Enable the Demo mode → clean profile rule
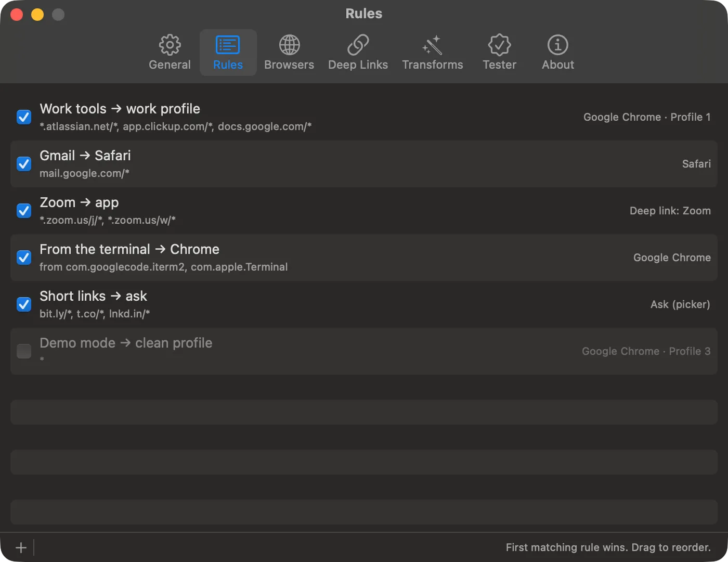 coord(24,351)
